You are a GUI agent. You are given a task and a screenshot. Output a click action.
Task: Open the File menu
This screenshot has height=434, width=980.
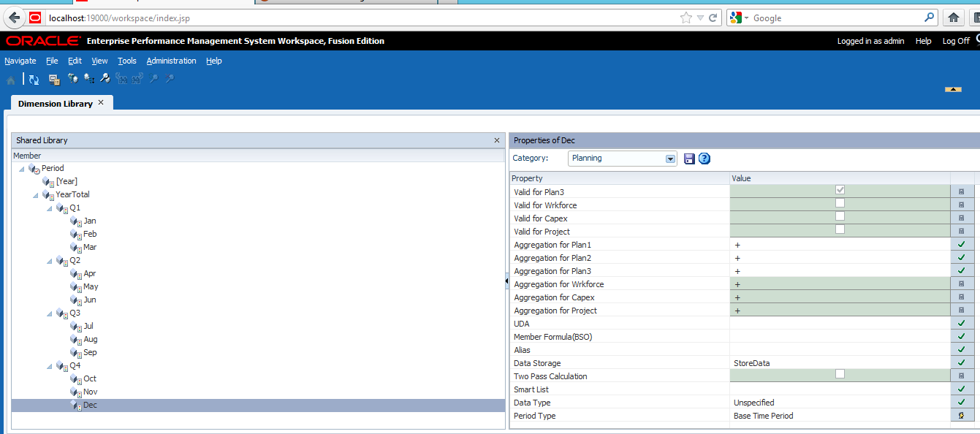[52, 61]
